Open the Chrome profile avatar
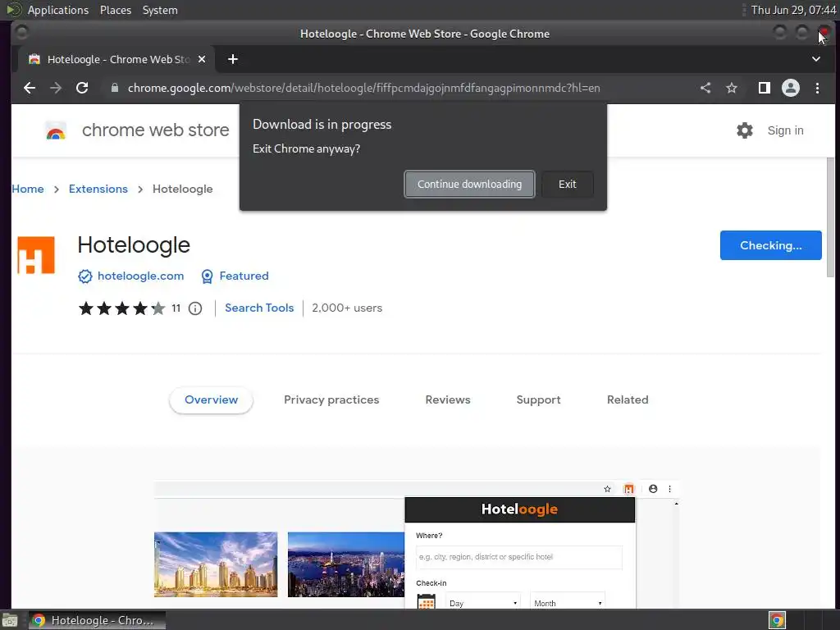Screen dimensions: 840x630 tap(791, 88)
